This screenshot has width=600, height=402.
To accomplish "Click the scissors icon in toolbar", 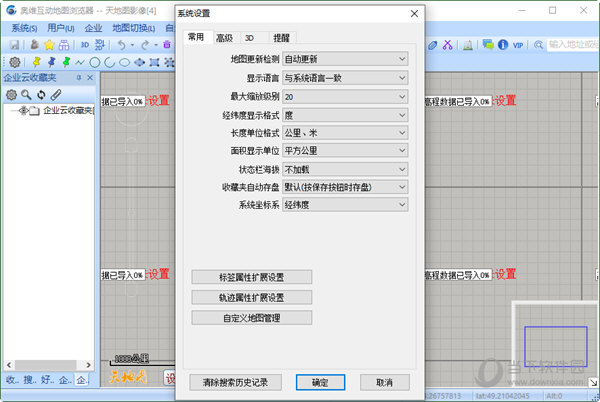I will [x=447, y=45].
